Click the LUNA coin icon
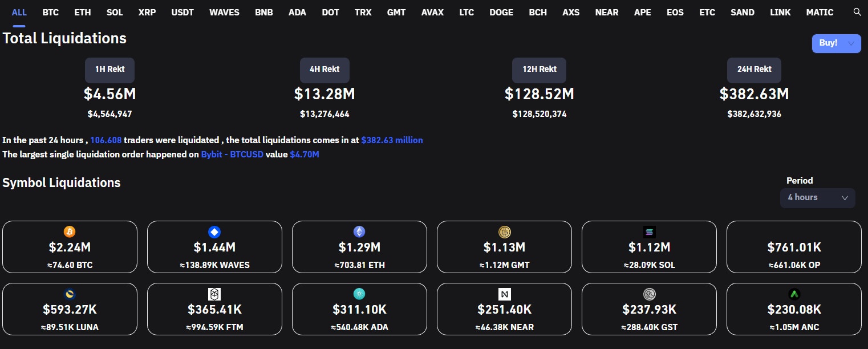Image resolution: width=868 pixels, height=349 pixels. (x=70, y=294)
